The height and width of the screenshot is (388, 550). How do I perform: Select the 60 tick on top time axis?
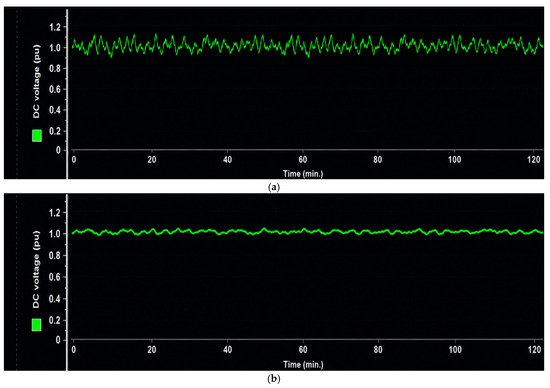click(x=303, y=160)
